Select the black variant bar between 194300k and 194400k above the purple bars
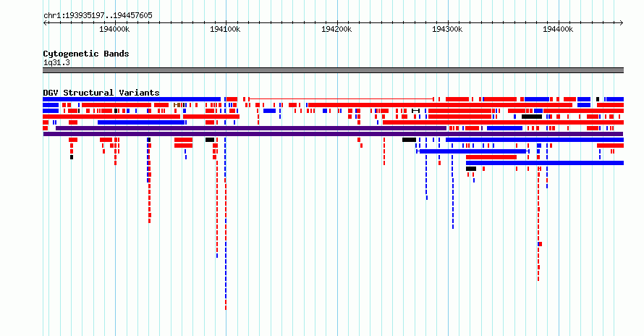 531,117
